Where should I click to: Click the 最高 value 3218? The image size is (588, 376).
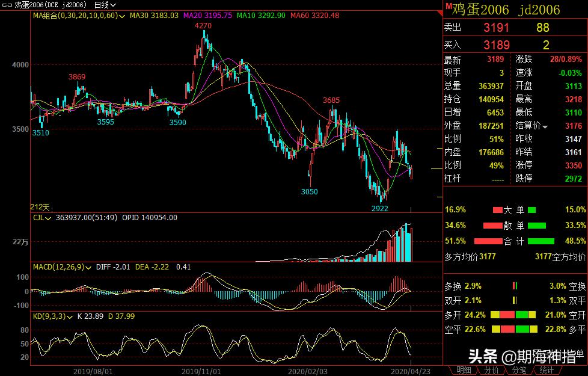click(574, 99)
